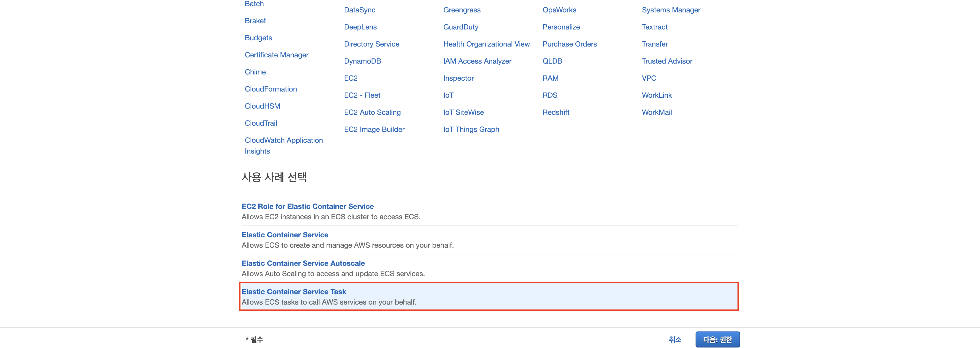The height and width of the screenshot is (348, 980).
Task: Choose GuardDuty service
Action: pyautogui.click(x=461, y=27)
